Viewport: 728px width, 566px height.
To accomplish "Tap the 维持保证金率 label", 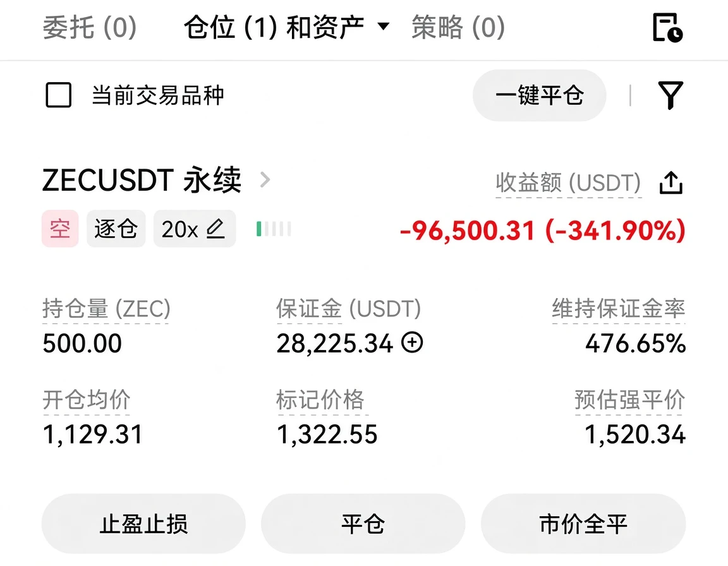I will click(619, 308).
